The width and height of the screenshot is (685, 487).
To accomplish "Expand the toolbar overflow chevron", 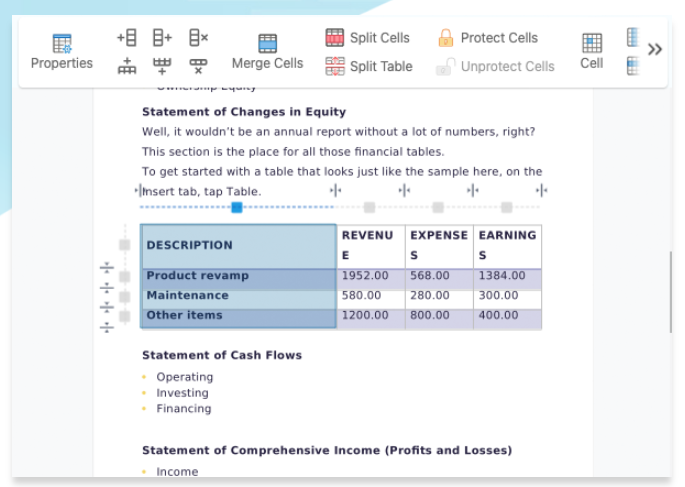I will click(655, 50).
